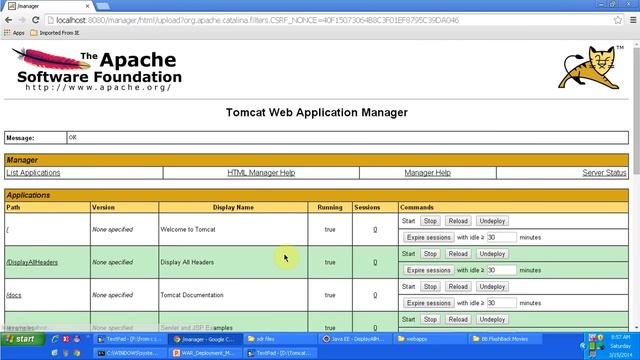Image resolution: width=640 pixels, height=360 pixels.
Task: Click sessions count for Welcome to Tomcat
Action: coord(375,229)
